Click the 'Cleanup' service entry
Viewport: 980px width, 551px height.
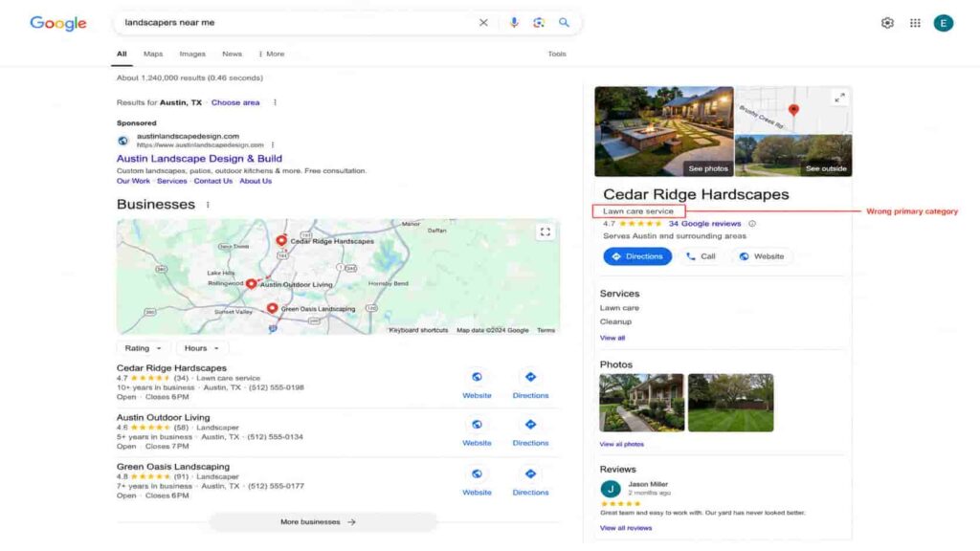[615, 321]
